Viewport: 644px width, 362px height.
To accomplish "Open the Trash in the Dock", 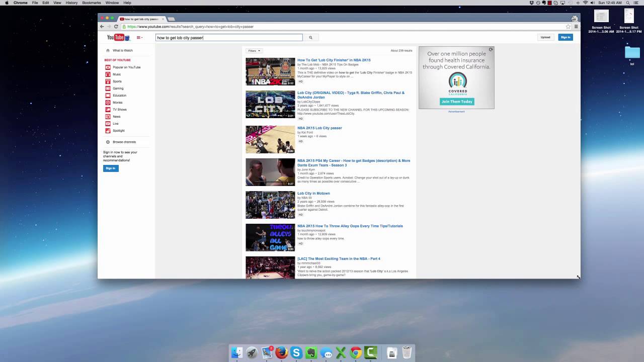I will (407, 353).
